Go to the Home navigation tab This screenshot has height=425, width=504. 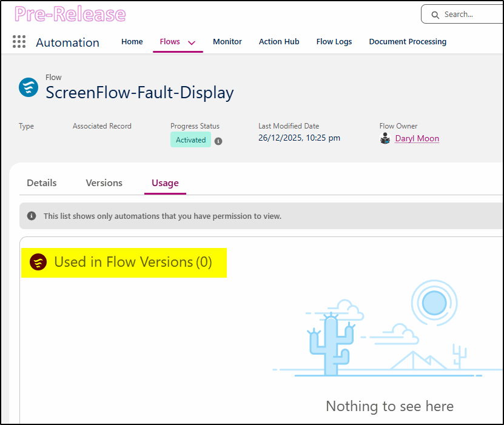click(x=132, y=42)
